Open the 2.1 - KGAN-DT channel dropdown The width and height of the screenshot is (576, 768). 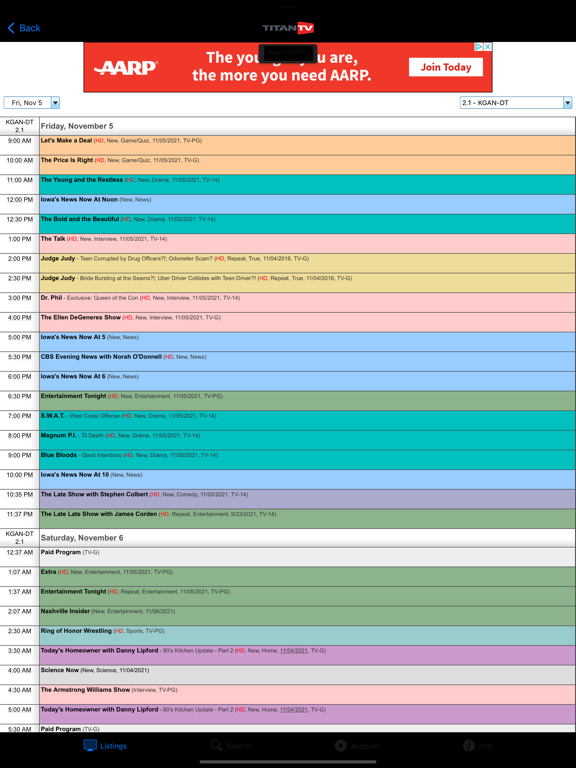pos(516,103)
